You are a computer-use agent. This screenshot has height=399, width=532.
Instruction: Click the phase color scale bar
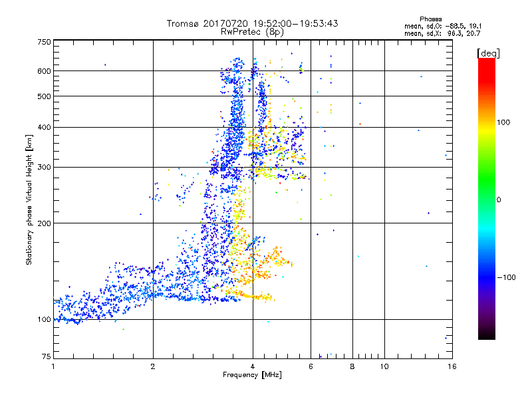pyautogui.click(x=487, y=199)
